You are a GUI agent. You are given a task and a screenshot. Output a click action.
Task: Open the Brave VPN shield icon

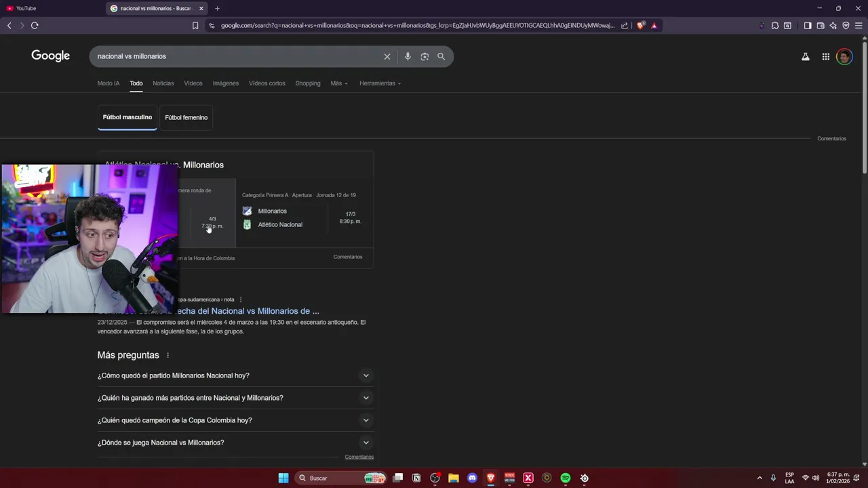(846, 26)
